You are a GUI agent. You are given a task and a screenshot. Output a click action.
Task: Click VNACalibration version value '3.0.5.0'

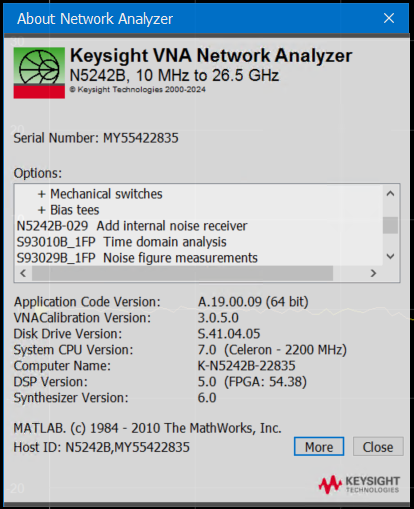coord(218,318)
